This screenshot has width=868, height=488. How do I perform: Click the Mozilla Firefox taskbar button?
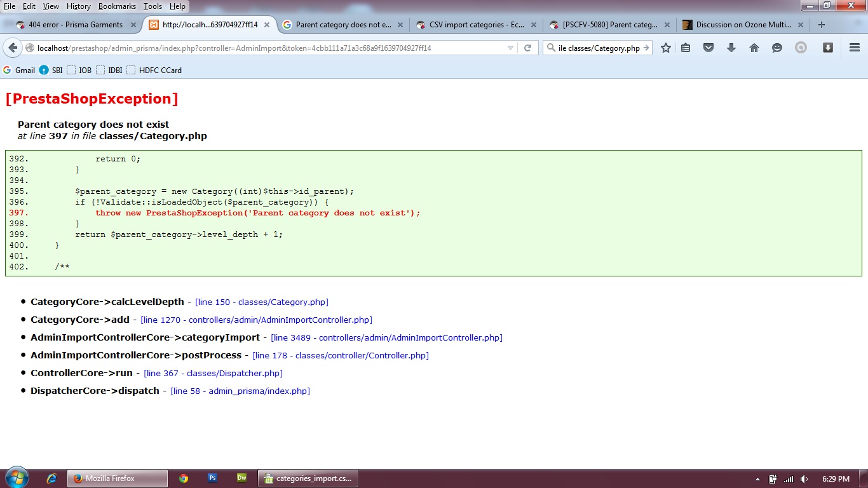(x=118, y=478)
